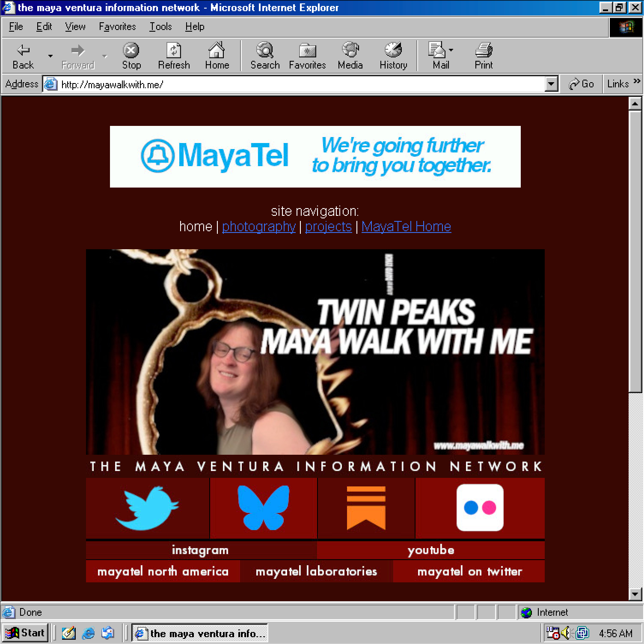Expand the Mail button dropdown arrow

coord(451,51)
